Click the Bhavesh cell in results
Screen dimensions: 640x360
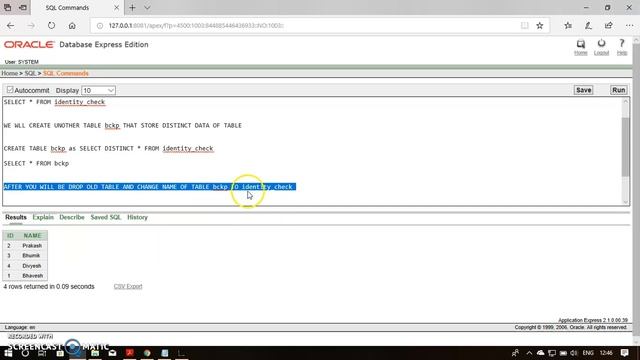pyautogui.click(x=33, y=276)
